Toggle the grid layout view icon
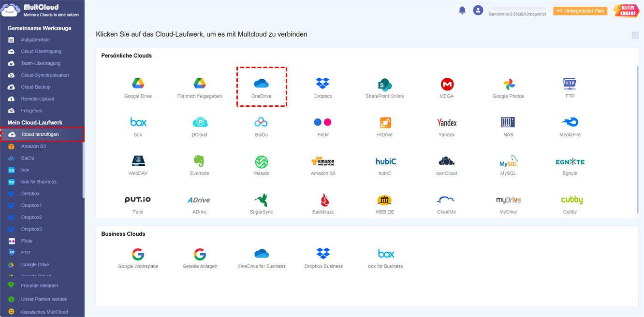 pos(635,35)
